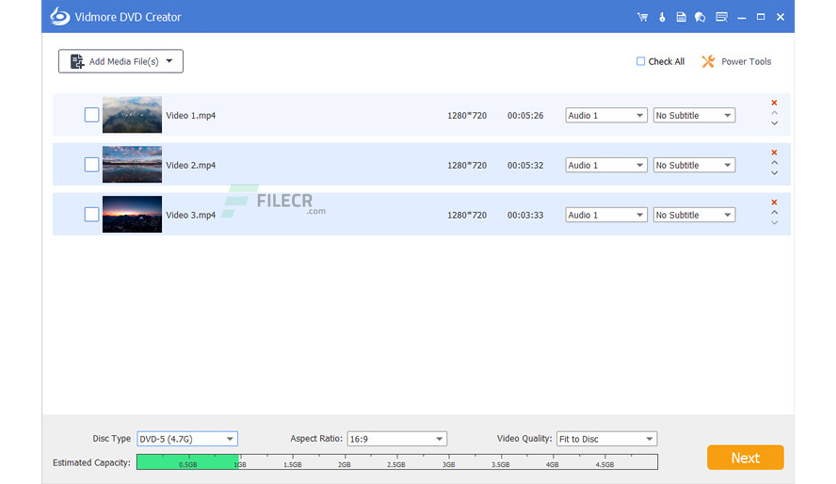Expand the Aspect Ratio 16:9 dropdown
The height and width of the screenshot is (484, 836).
397,439
